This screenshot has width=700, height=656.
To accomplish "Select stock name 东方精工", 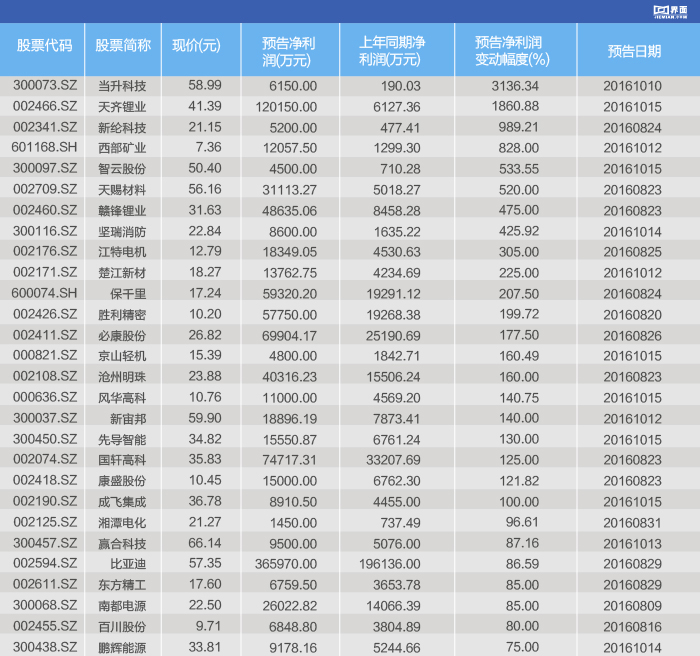I will [122, 585].
